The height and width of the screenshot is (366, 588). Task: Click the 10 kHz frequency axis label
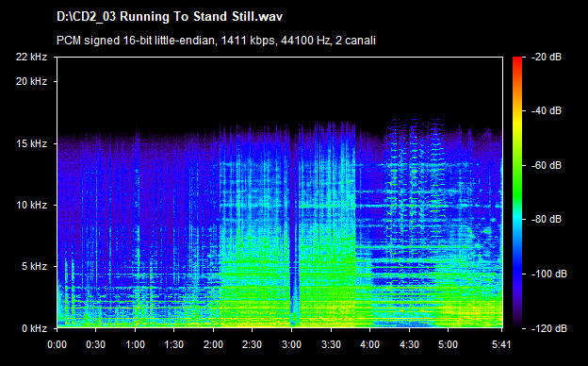[x=31, y=205]
